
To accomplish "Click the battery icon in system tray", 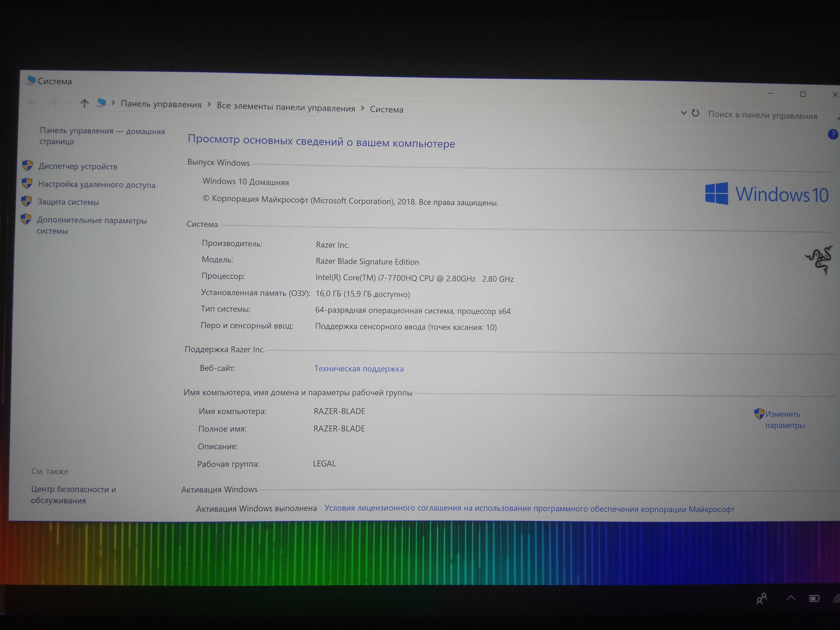I will point(814,598).
